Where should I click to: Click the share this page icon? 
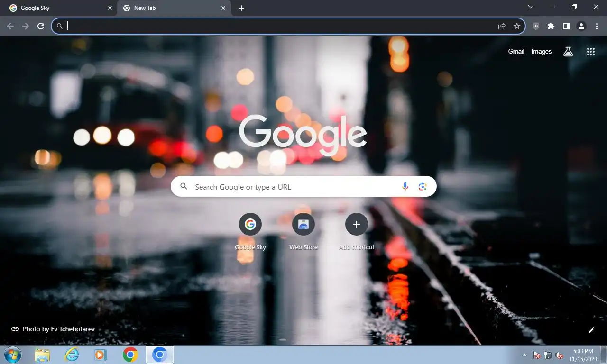click(x=502, y=26)
